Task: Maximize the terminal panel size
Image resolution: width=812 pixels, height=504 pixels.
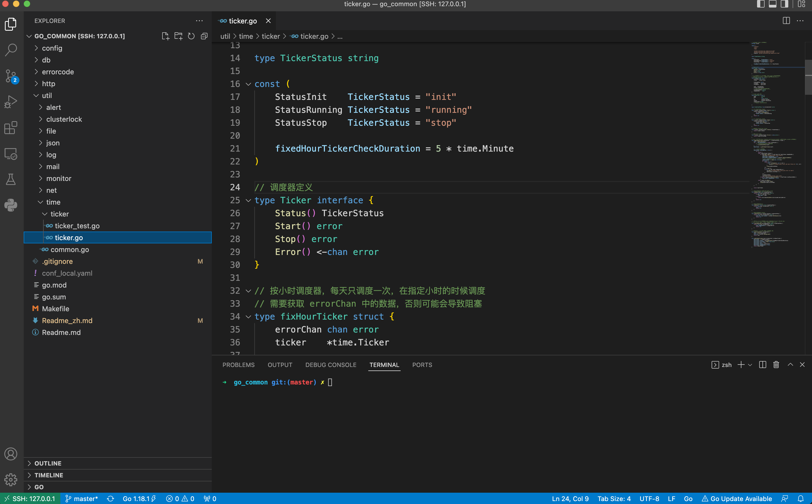Action: pos(790,365)
